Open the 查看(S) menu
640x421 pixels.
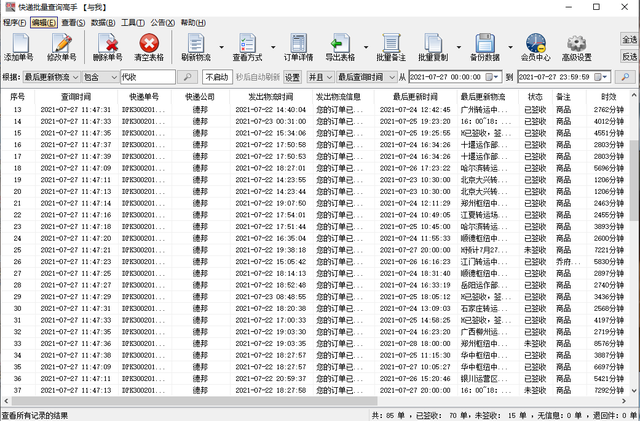point(73,23)
